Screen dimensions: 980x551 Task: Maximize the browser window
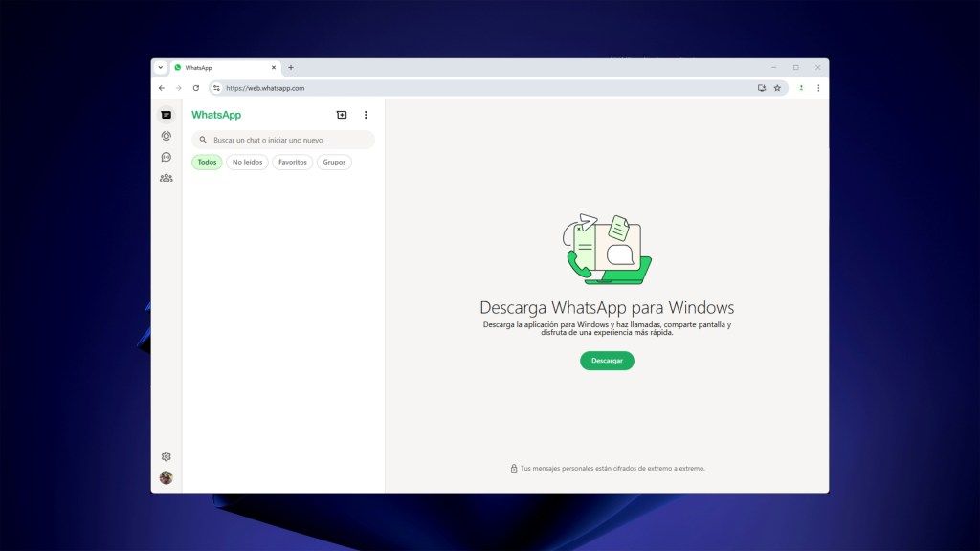pyautogui.click(x=795, y=68)
